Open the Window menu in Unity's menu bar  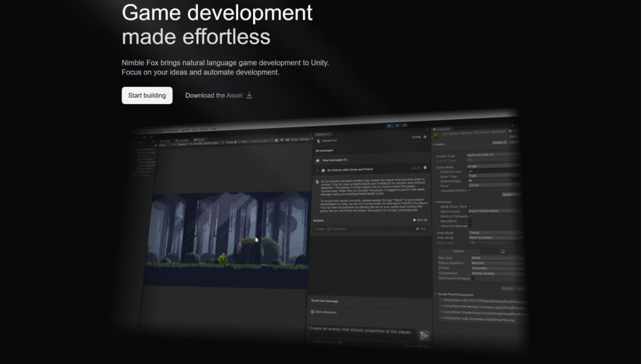(x=205, y=129)
